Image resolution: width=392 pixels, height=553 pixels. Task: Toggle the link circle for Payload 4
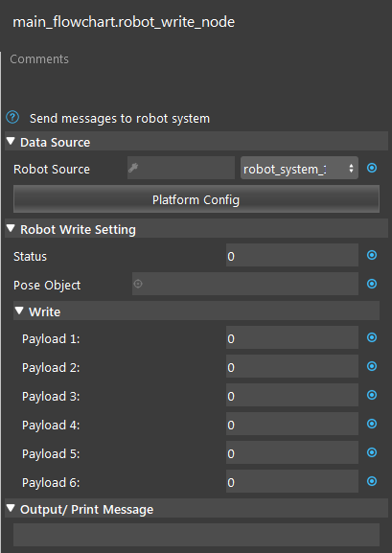(x=372, y=424)
